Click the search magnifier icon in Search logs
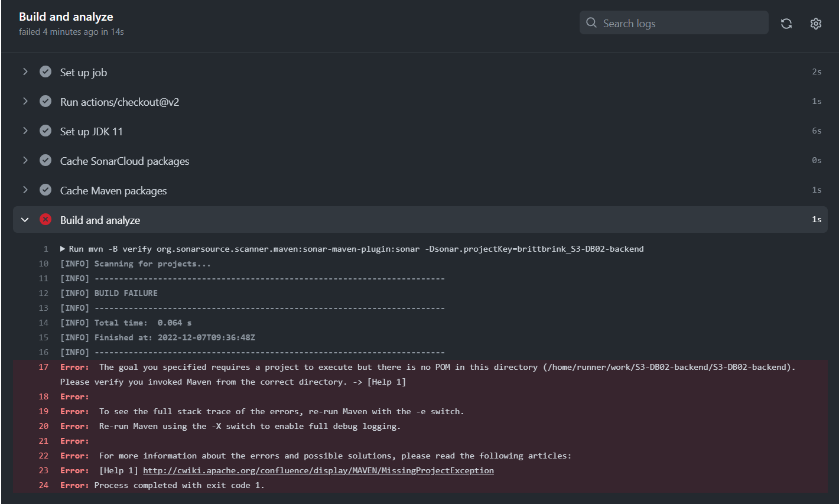 pos(591,22)
